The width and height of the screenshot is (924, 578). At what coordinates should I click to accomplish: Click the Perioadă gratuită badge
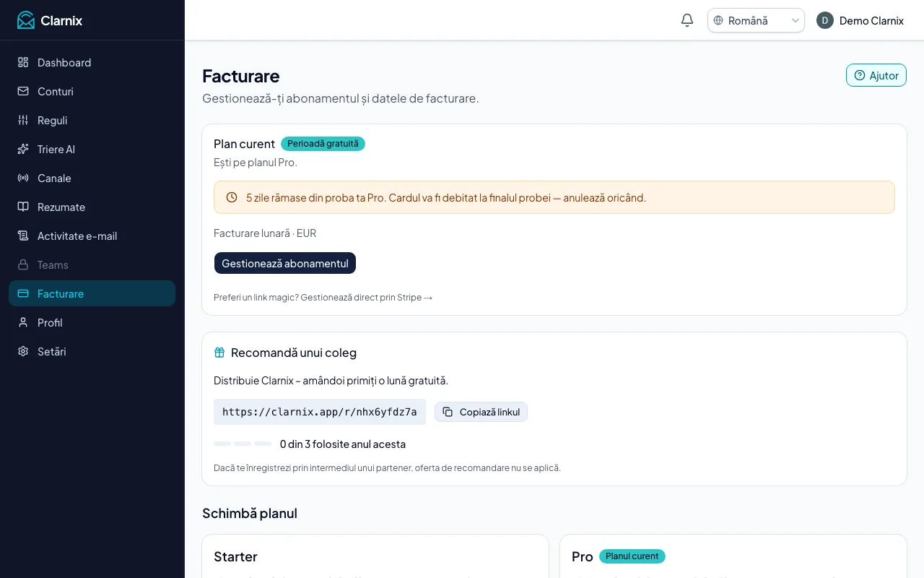click(x=323, y=144)
